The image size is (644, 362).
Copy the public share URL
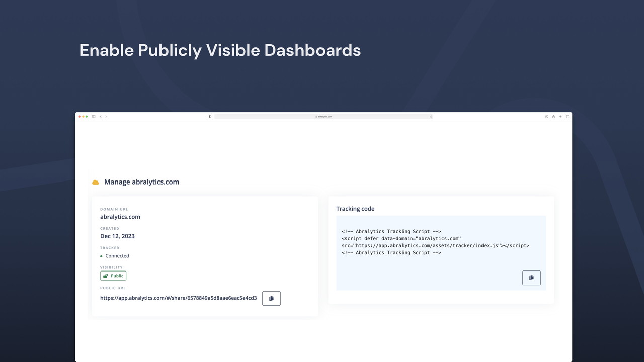271,298
